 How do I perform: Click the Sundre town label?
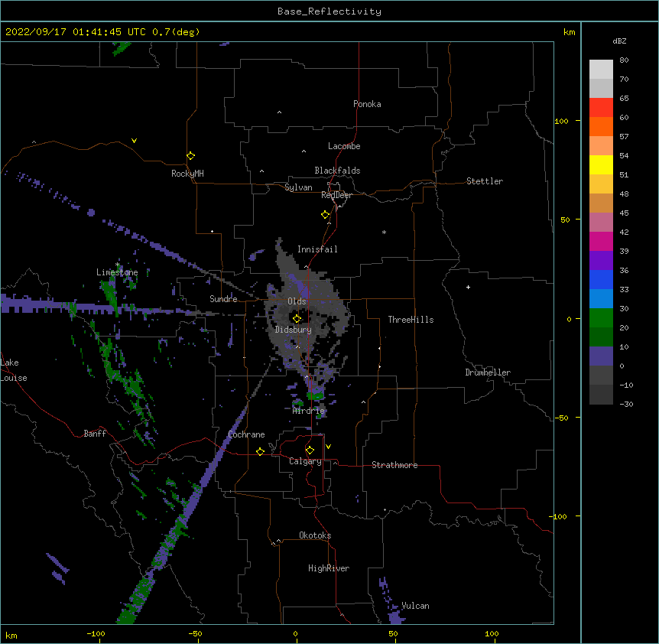tap(223, 299)
